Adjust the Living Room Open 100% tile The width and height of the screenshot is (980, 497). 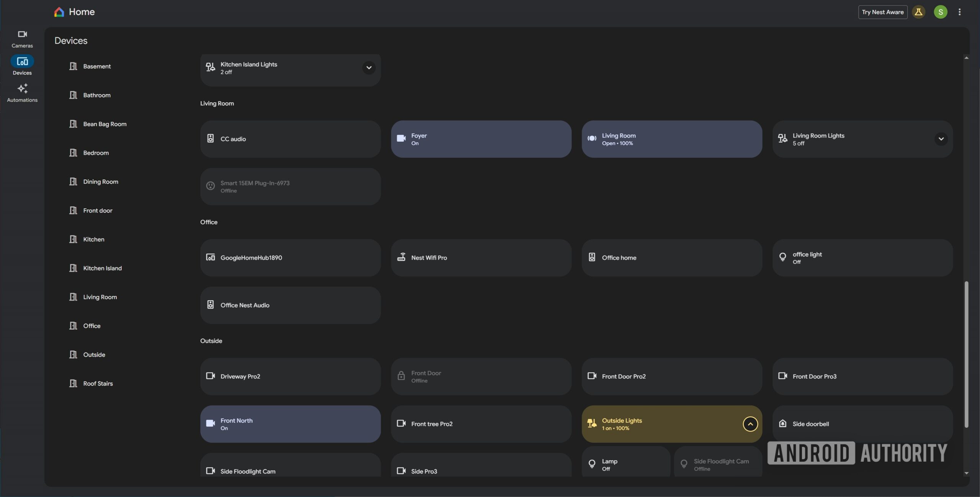(x=671, y=139)
